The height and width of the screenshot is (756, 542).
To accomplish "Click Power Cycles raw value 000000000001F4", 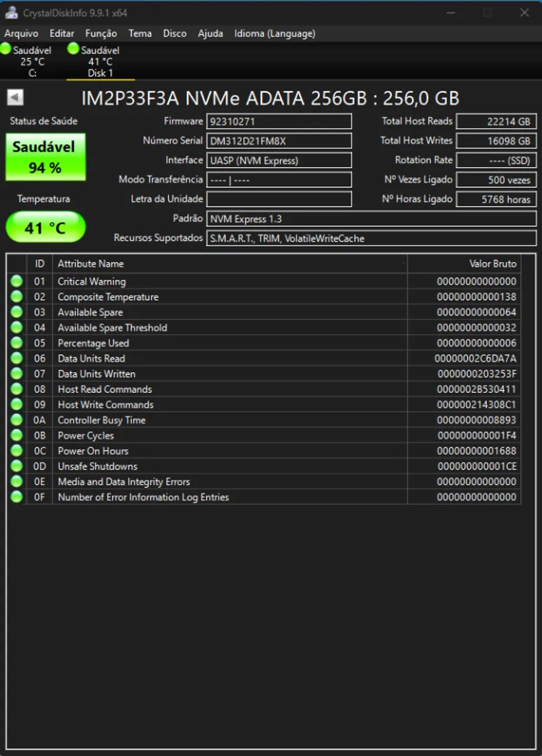I will point(477,435).
